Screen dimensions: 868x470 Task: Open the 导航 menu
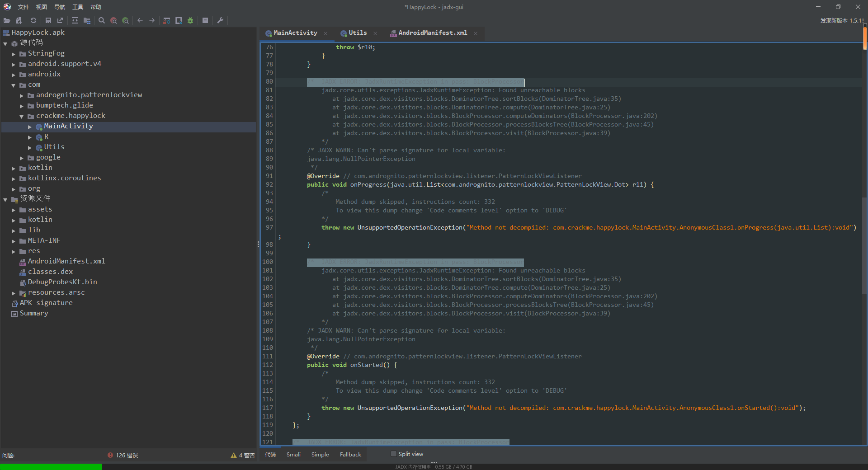(60, 7)
